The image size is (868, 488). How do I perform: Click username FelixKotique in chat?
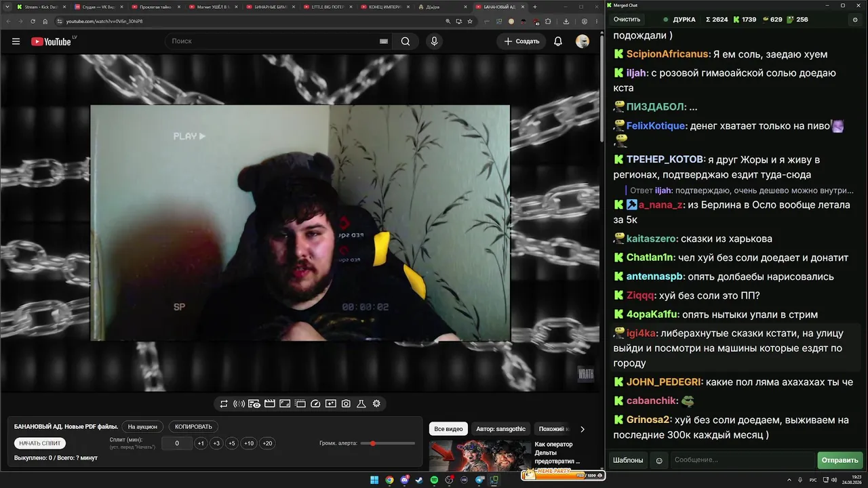[x=656, y=126]
